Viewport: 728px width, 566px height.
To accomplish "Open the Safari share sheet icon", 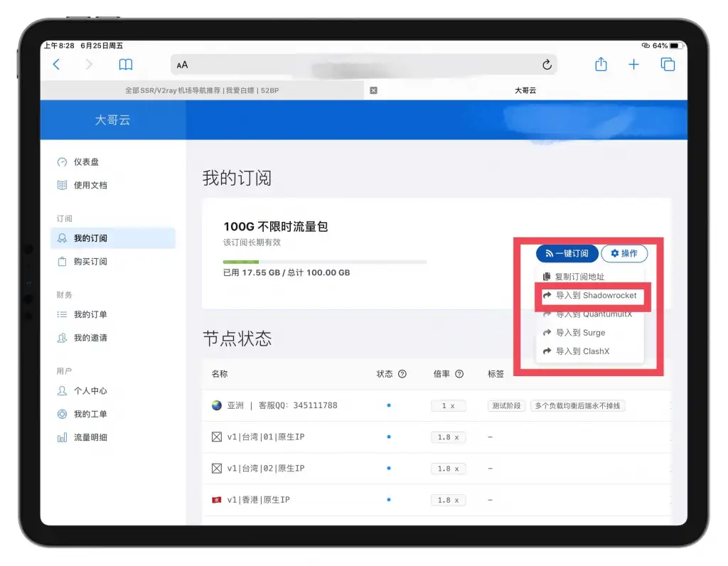I will (x=601, y=63).
